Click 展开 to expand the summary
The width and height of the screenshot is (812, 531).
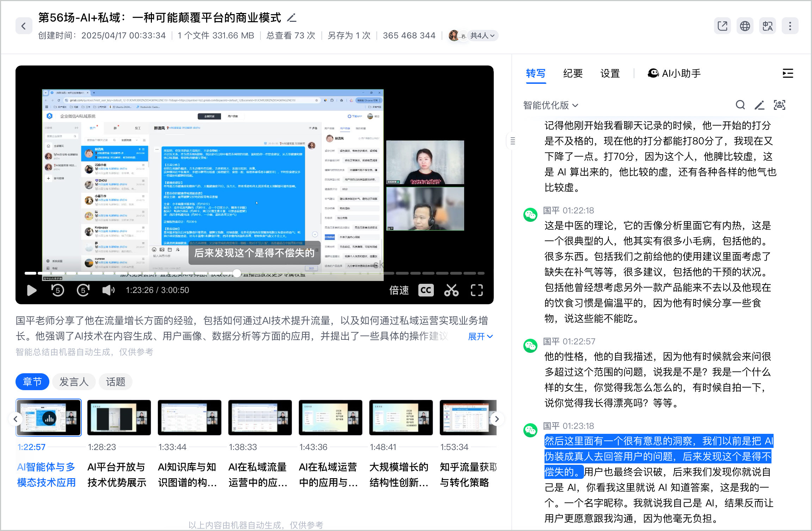tap(480, 337)
